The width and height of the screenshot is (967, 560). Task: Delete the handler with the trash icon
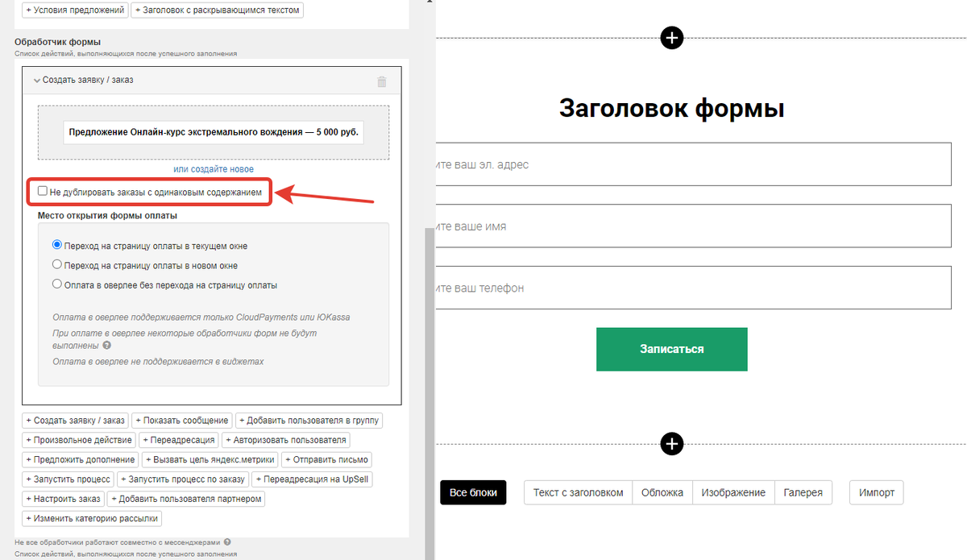point(382,81)
